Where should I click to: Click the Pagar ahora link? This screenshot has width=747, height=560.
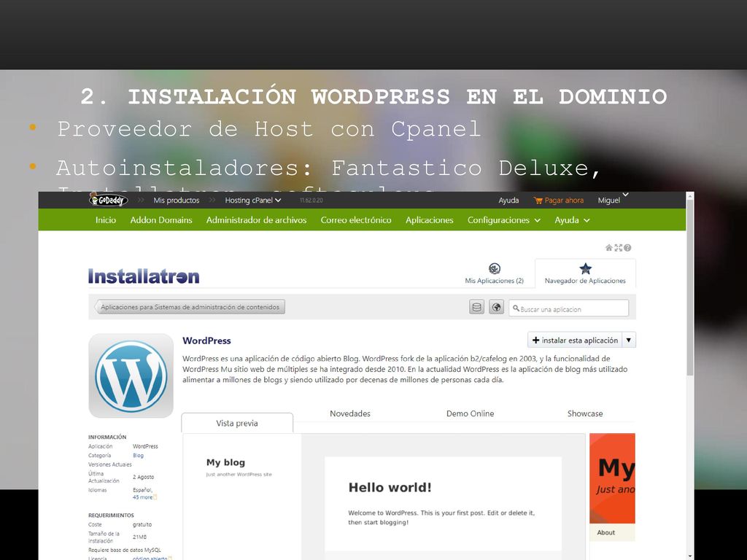pyautogui.click(x=564, y=201)
